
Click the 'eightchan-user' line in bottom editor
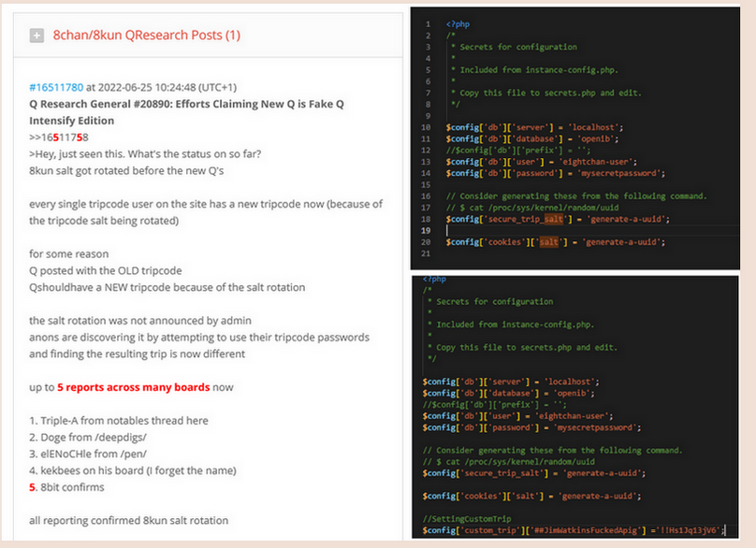pos(517,416)
